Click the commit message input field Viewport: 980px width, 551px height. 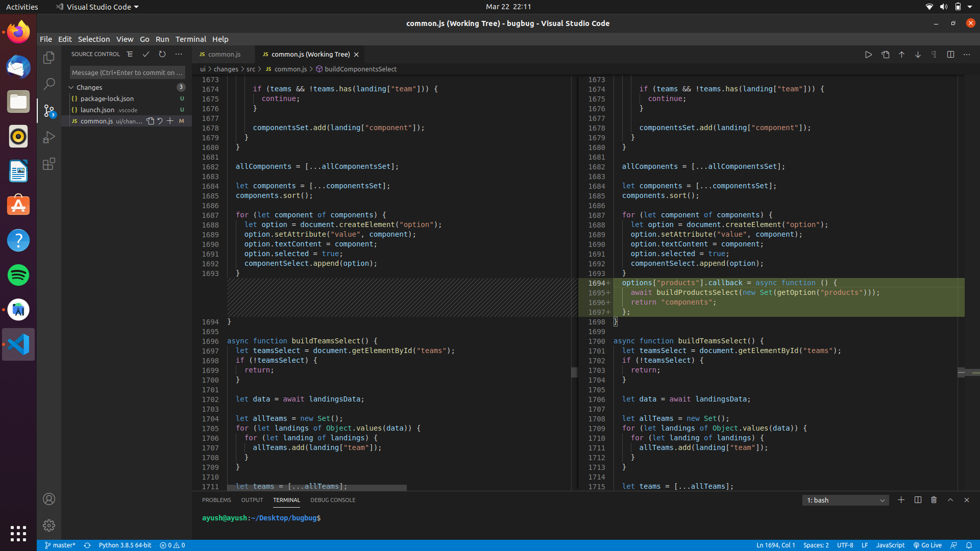point(127,72)
